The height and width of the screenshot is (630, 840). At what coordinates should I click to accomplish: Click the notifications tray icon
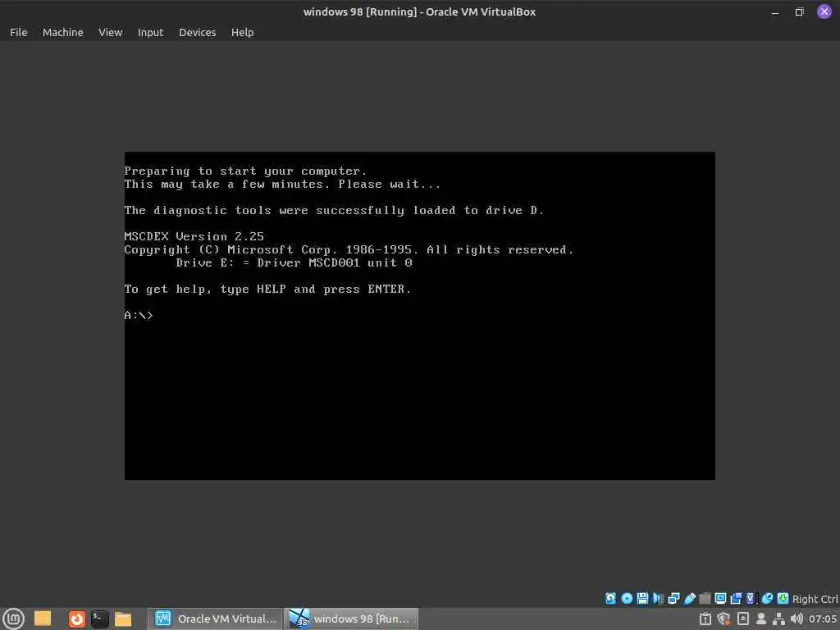(x=705, y=619)
